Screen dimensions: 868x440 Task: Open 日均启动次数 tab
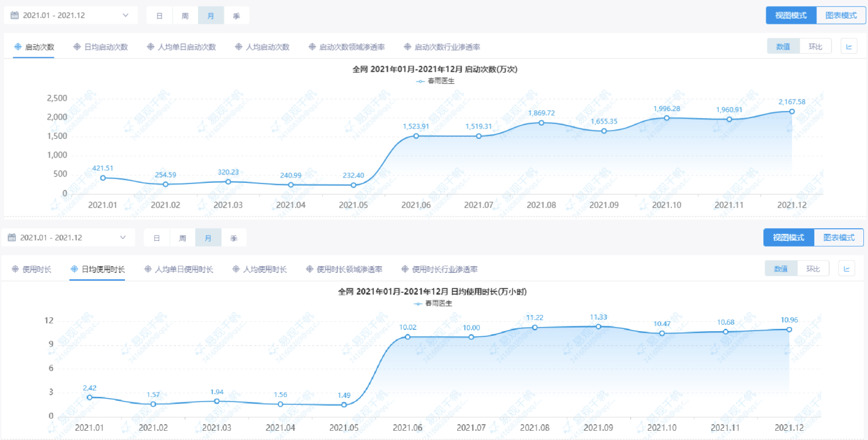106,47
